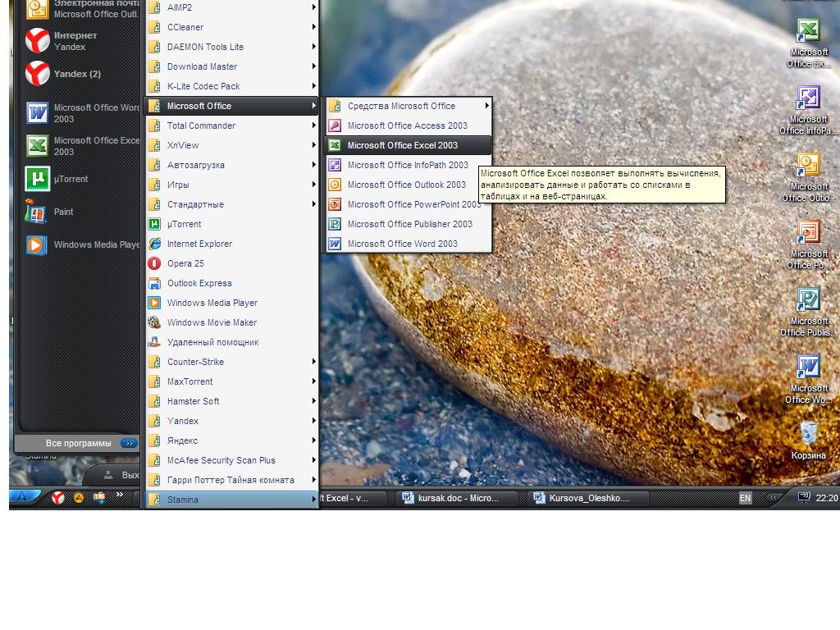Screen dimensions: 840x630
Task: Launch Microsoft Office Outlook 2003 from submenu
Action: click(407, 185)
